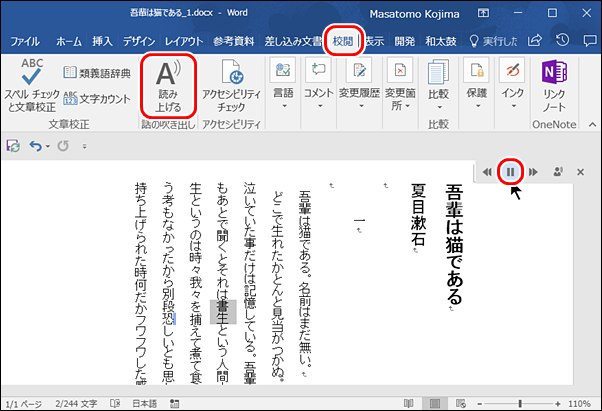Screen dimensions: 602x411
Task: Click the 110% zoom level
Action: (579, 404)
